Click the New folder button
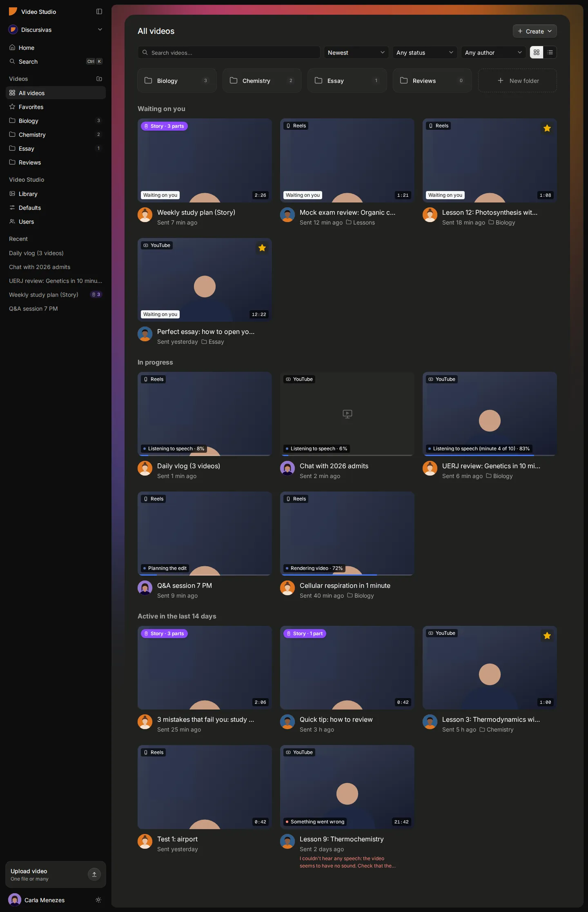This screenshot has height=912, width=588. pyautogui.click(x=517, y=80)
